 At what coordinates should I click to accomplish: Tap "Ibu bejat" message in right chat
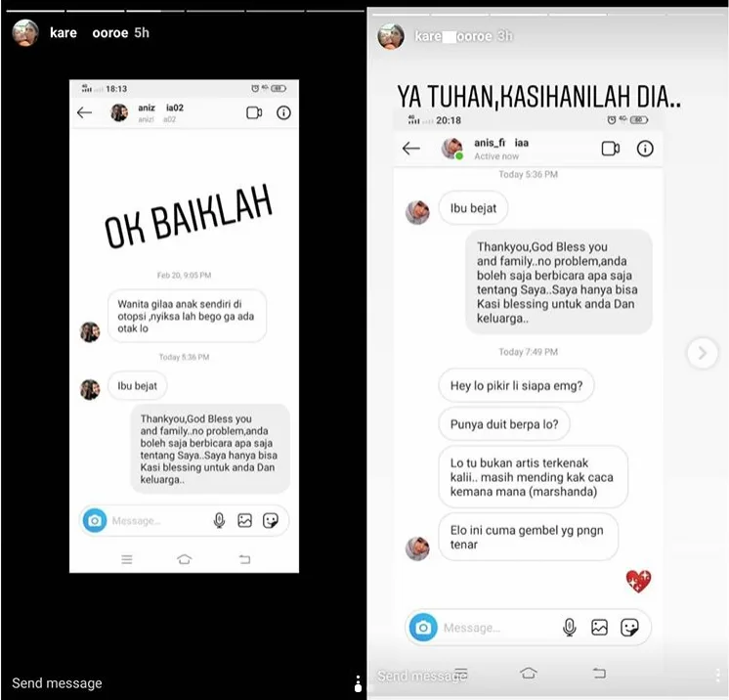(473, 208)
